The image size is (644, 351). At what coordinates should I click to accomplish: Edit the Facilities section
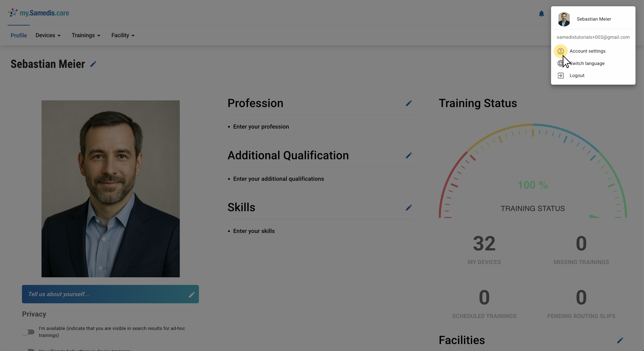pos(620,340)
